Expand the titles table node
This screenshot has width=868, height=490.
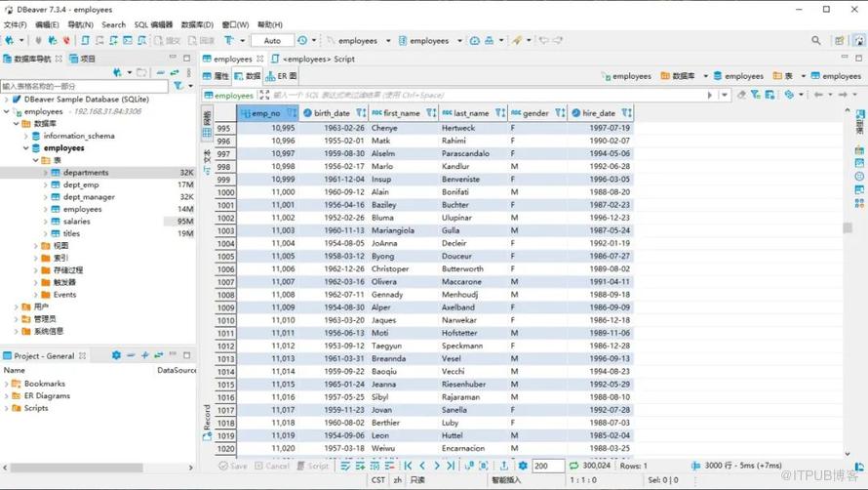(46, 233)
